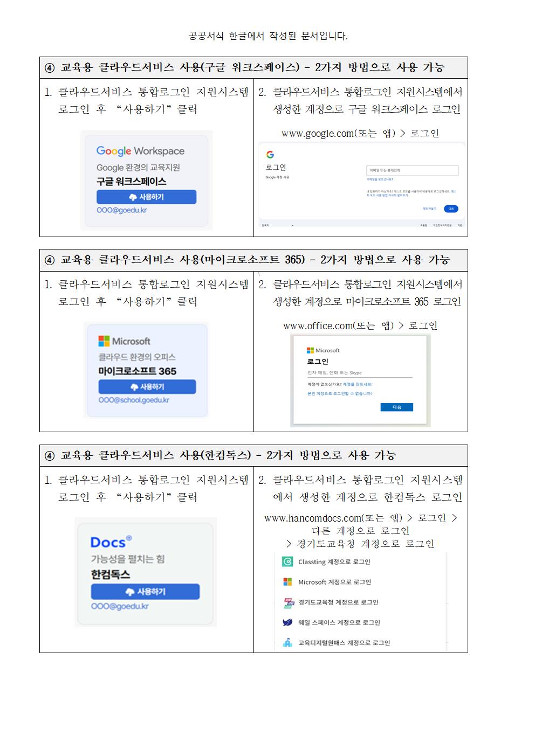Image resolution: width=535 pixels, height=756 pixels.
Task: Click the Docs logo in the 한컴독스 card
Action: tap(111, 542)
